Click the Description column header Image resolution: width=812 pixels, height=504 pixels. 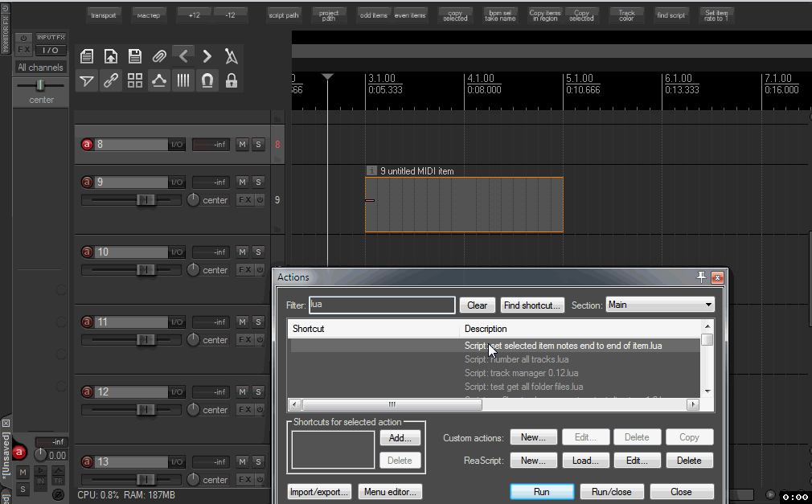(580, 329)
